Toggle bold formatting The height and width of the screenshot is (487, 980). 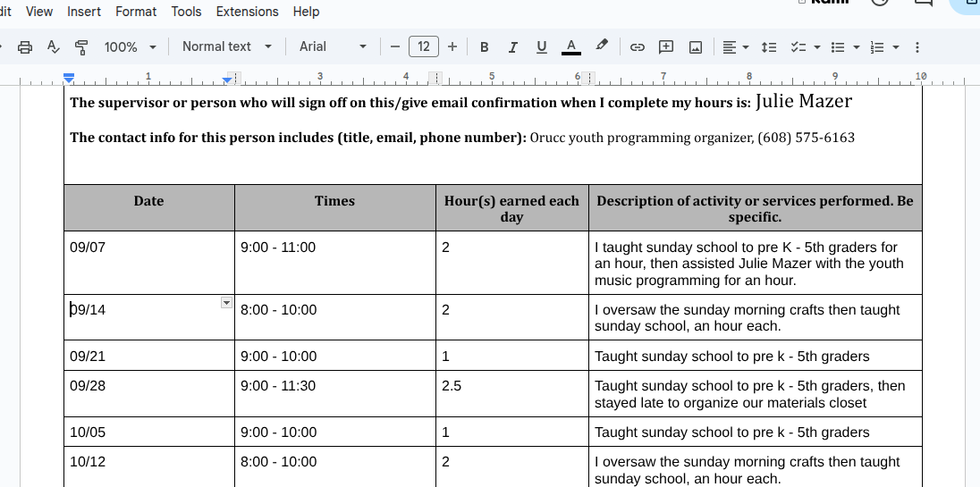pos(484,46)
